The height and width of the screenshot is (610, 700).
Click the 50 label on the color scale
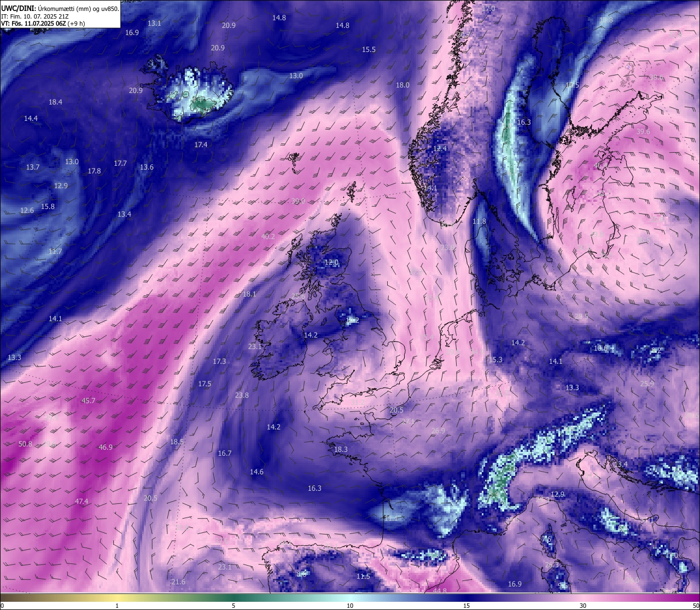pos(696,606)
